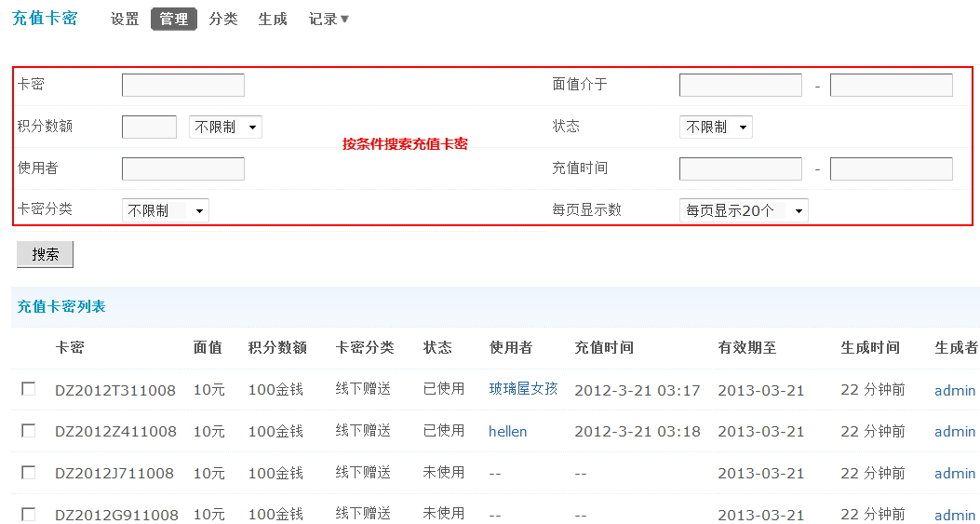Tick the checkbox for DZ2012Z411008
This screenshot has height=524, width=980.
click(x=29, y=431)
